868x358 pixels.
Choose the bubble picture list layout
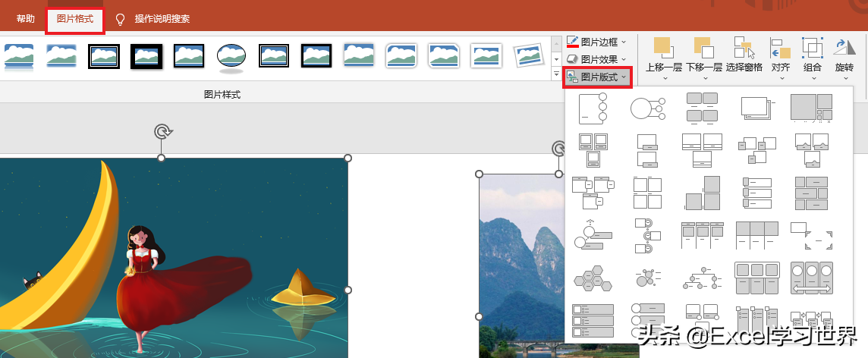pyautogui.click(x=647, y=278)
